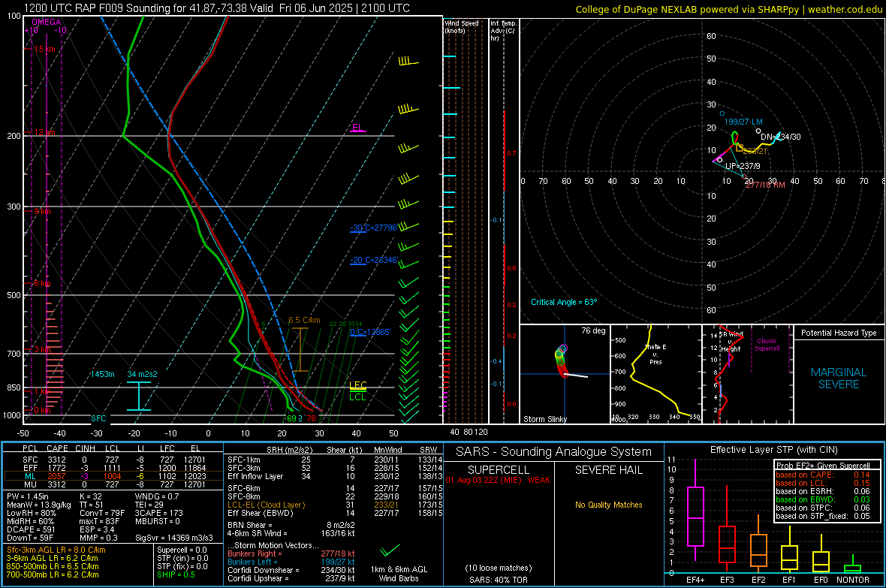Viewport: 886px width, 588px height.
Task: Click the 01 Aug 03 22Z (MIE) analogue match
Action: [497, 480]
